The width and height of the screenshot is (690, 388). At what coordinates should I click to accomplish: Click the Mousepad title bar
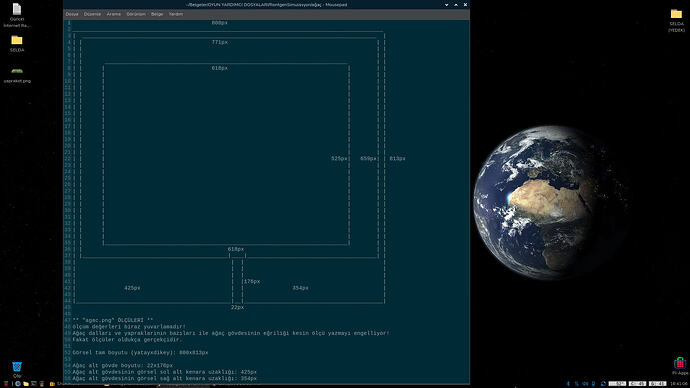click(x=267, y=5)
